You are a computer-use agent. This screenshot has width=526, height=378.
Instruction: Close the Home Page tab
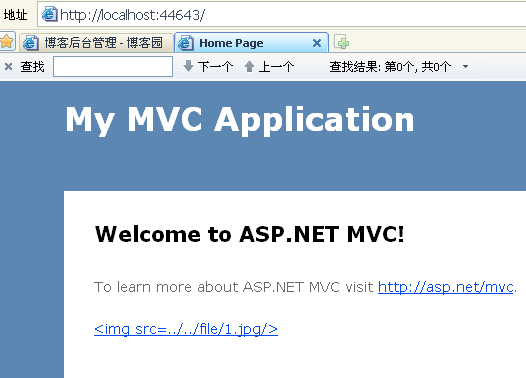(x=317, y=43)
